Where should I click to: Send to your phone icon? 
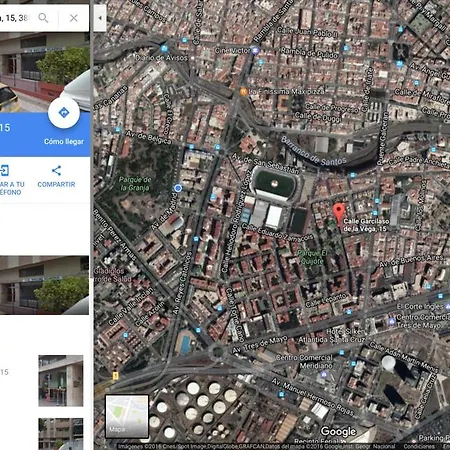(x=4, y=170)
